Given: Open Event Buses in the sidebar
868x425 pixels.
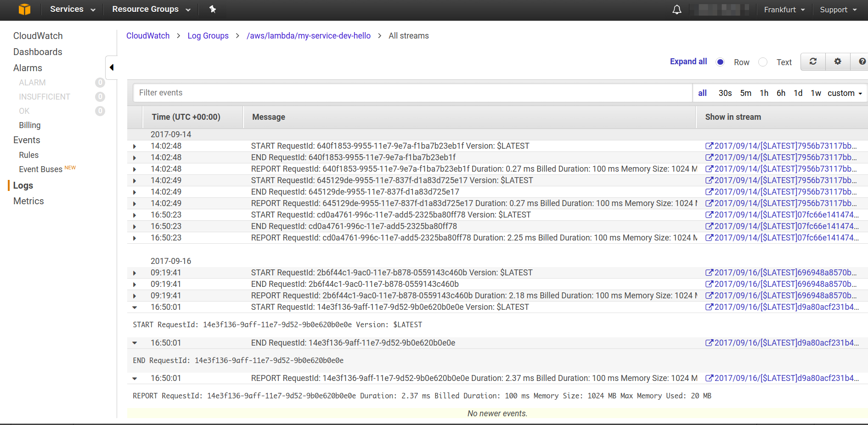Looking at the screenshot, I should click(40, 169).
